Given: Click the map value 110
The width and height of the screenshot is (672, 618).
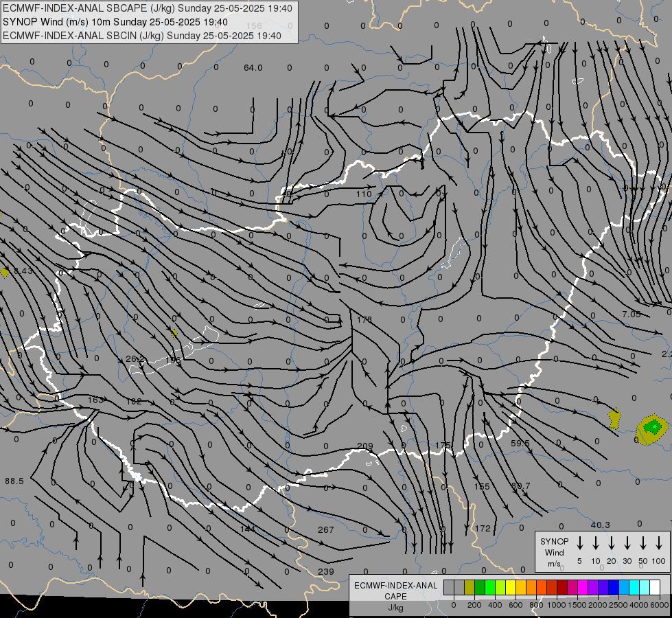Looking at the screenshot, I should pyautogui.click(x=363, y=194).
